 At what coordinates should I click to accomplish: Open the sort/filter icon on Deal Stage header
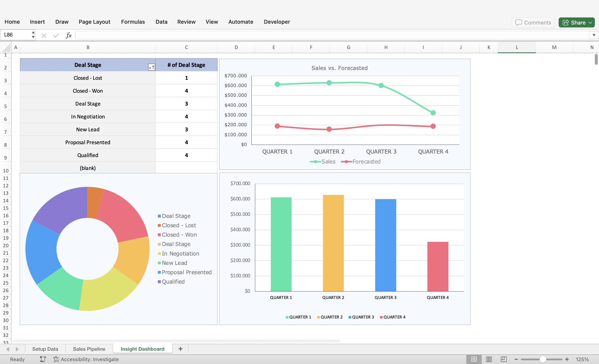[151, 67]
